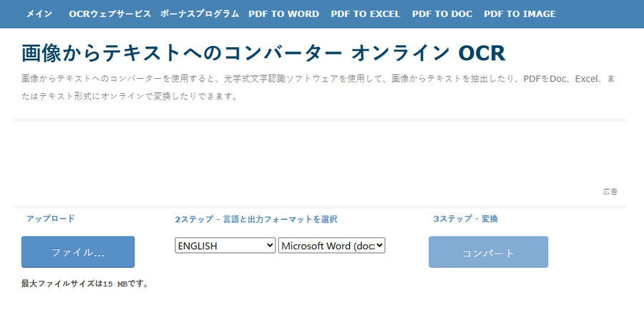Image resolution: width=644 pixels, height=313 pixels.
Task: Click the 2ステップ language and format label
Action: [x=256, y=220]
